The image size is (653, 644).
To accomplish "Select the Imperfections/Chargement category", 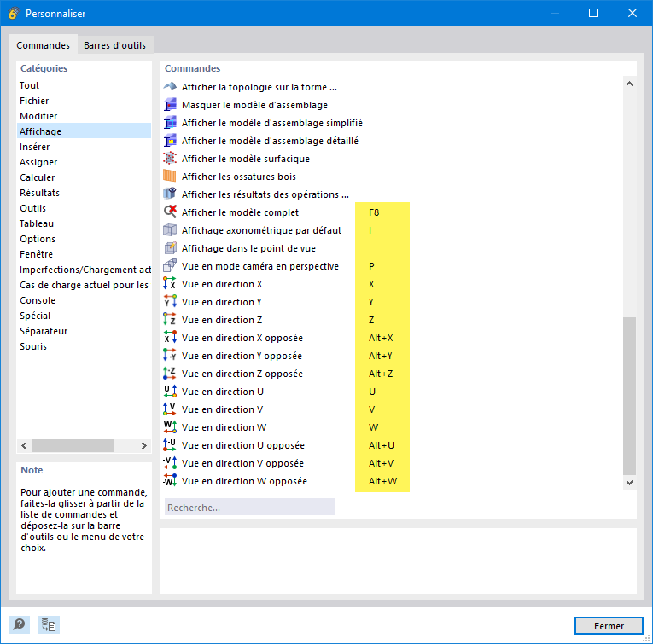I will point(84,270).
